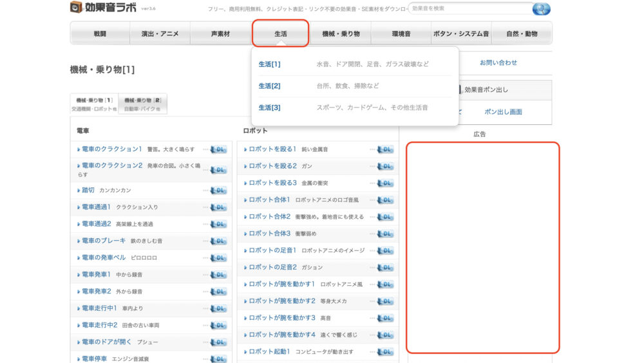
Task: Open the ボタン・システム音 menu item
Action: click(x=461, y=33)
